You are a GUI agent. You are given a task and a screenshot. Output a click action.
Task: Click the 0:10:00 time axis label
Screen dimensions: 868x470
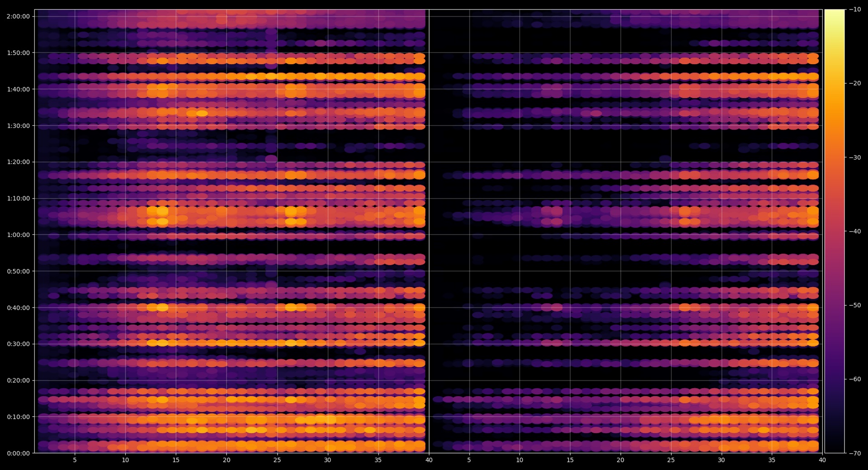click(18, 417)
